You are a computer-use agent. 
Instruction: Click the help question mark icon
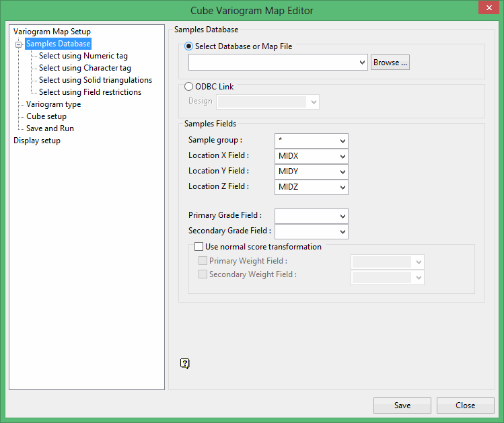point(185,364)
